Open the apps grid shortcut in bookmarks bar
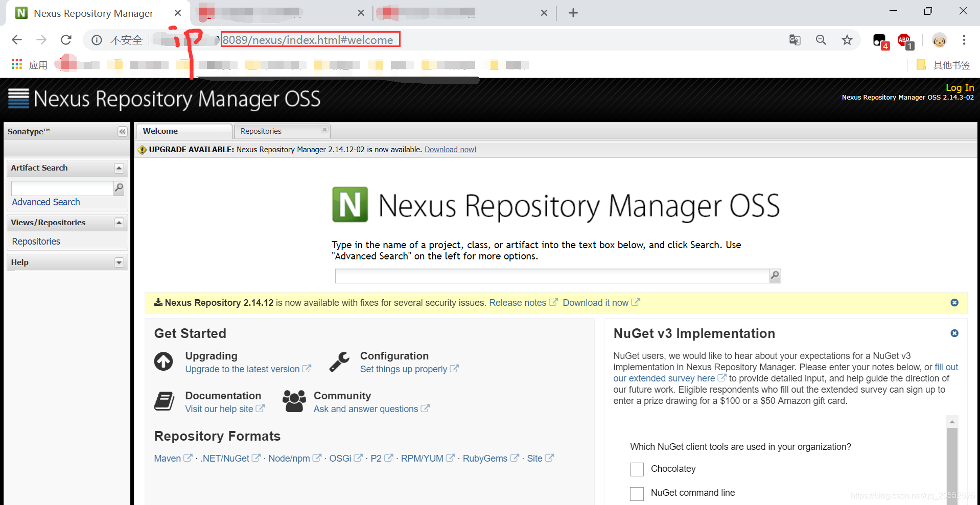 (17, 64)
